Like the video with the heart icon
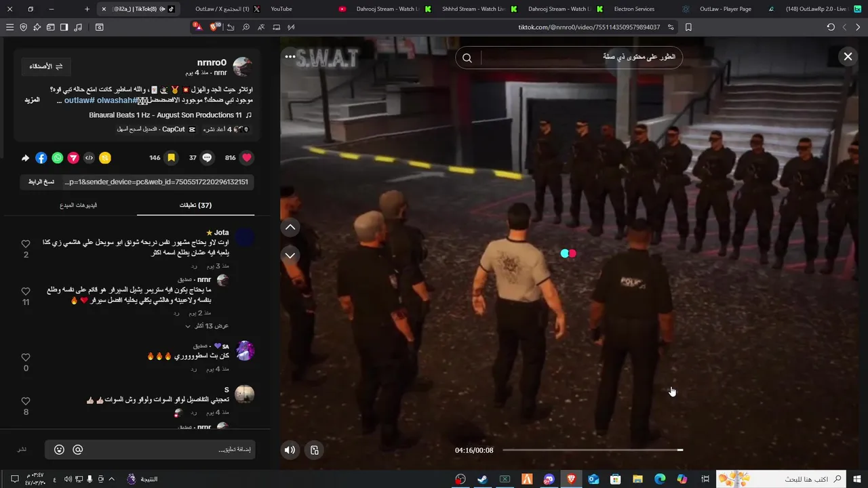Screen dimensions: 868x488 (247, 158)
